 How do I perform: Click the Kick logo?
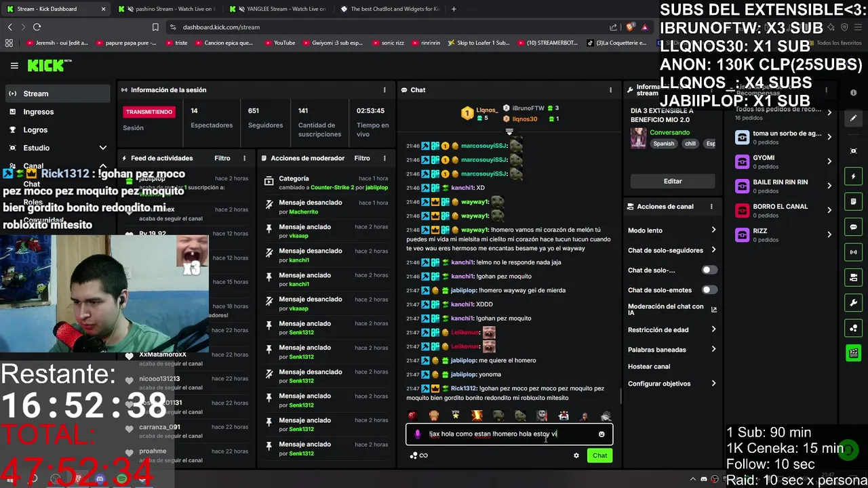[49, 65]
